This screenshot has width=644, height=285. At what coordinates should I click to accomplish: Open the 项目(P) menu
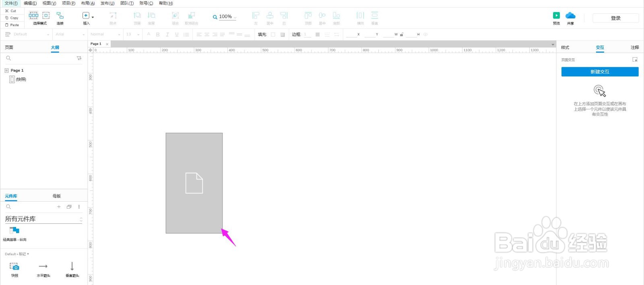(68, 3)
